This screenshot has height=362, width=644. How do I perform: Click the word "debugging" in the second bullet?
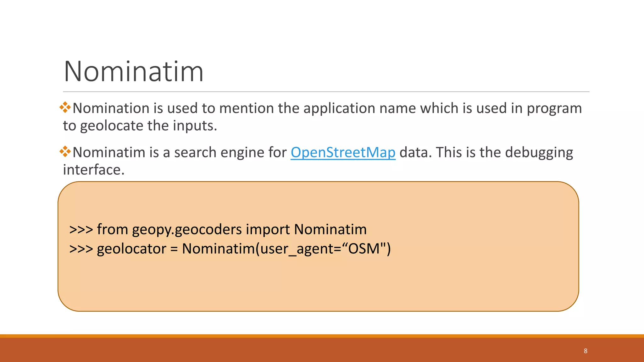coord(539,153)
